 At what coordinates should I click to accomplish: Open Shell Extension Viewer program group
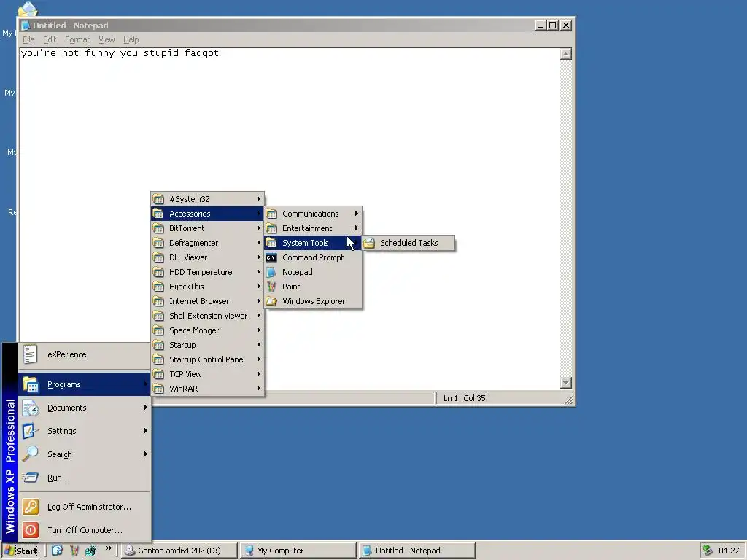click(x=208, y=316)
